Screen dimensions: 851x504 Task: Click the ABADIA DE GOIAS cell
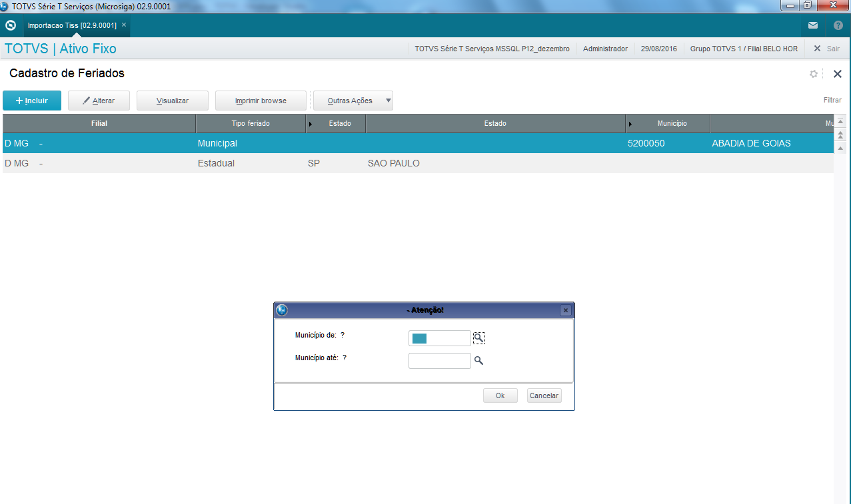751,143
